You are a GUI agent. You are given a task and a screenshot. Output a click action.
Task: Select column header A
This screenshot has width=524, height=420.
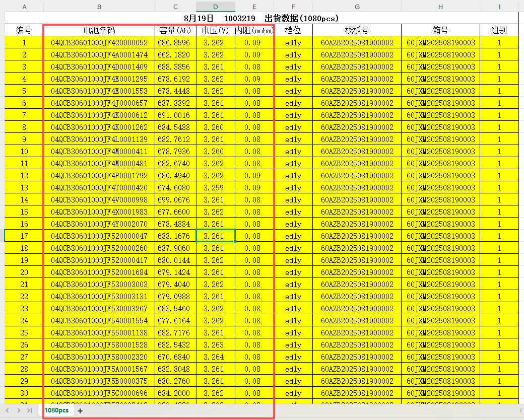[x=24, y=7]
